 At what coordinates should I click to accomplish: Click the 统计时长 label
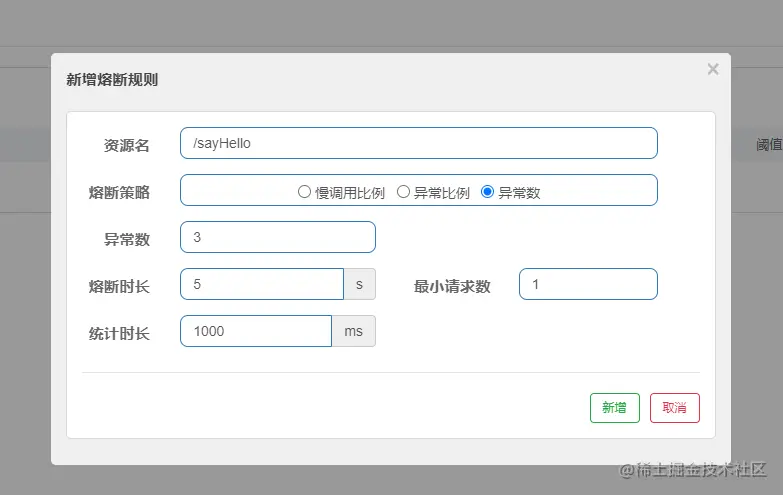point(119,333)
